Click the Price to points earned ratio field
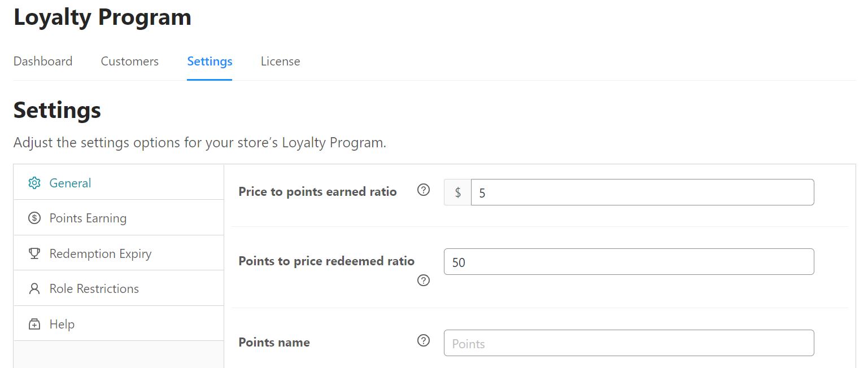 pos(642,192)
